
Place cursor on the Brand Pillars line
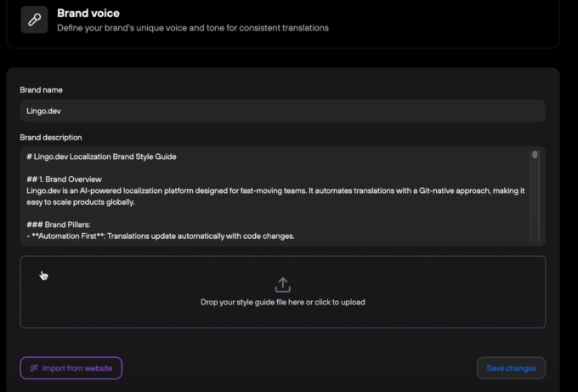click(x=59, y=224)
